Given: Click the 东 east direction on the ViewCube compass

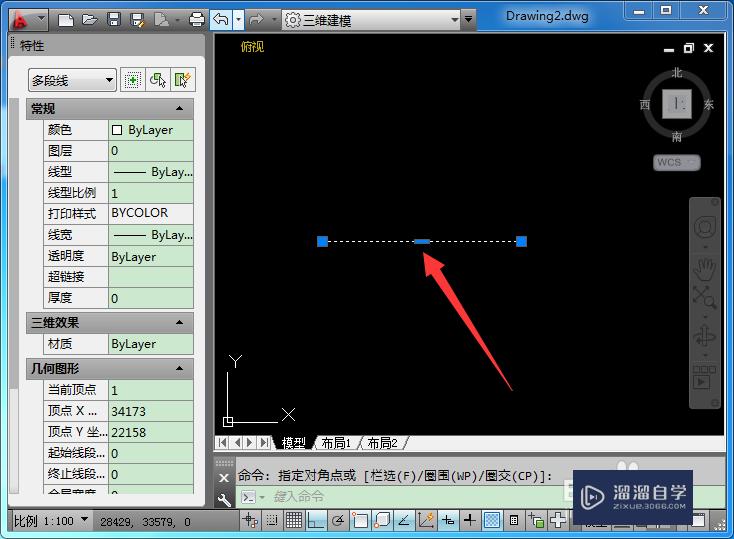Looking at the screenshot, I should (708, 104).
